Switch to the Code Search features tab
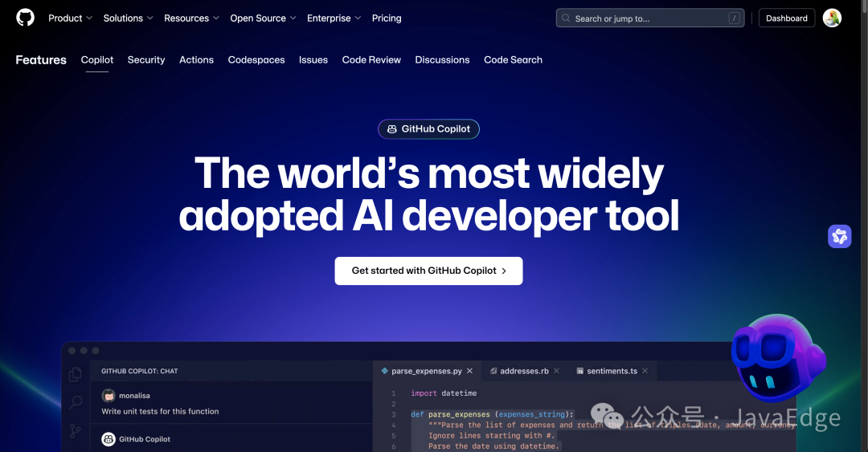The width and height of the screenshot is (868, 452). 513,59
